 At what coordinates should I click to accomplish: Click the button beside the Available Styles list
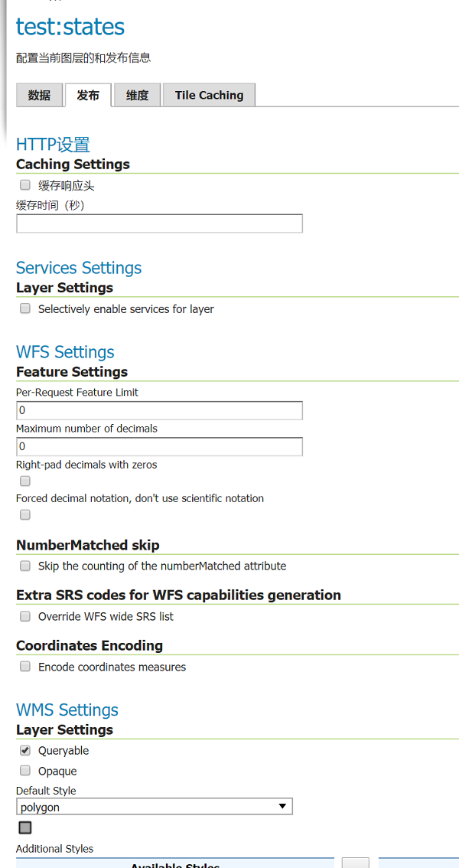click(x=355, y=863)
